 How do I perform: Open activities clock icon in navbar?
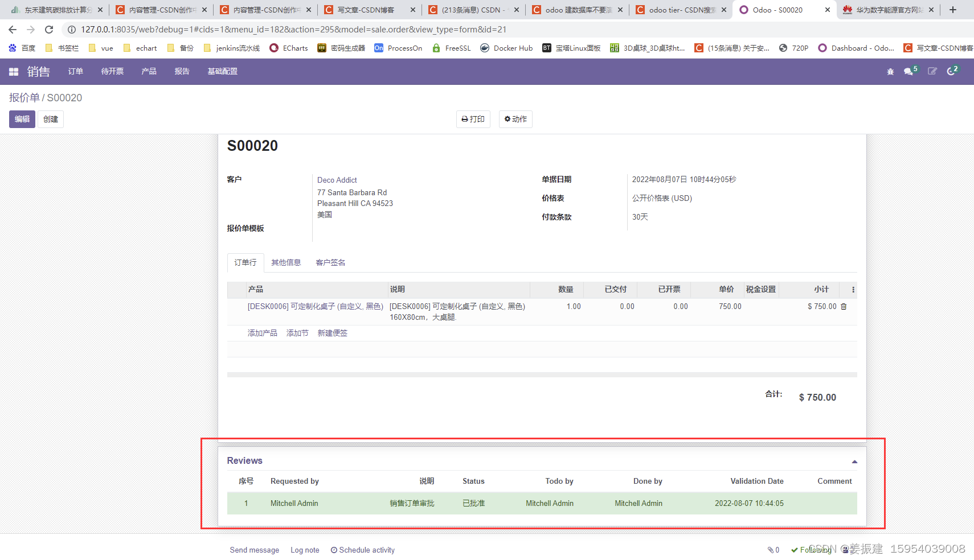(951, 72)
